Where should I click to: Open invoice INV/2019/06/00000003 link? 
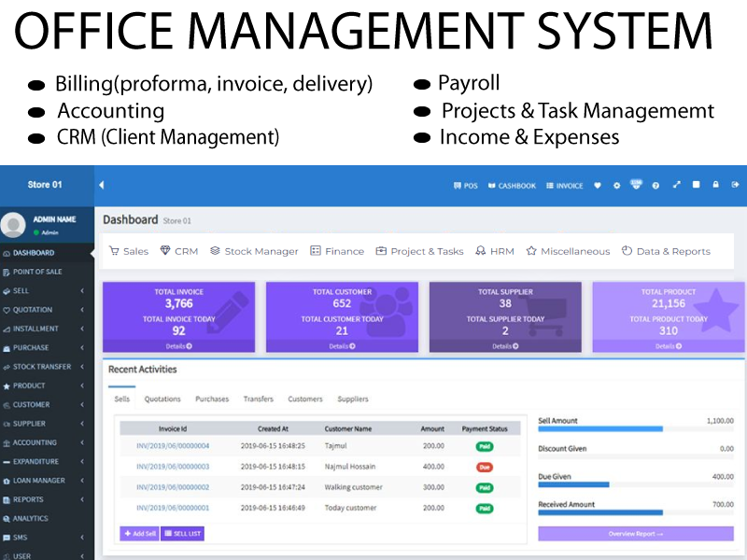(x=173, y=467)
